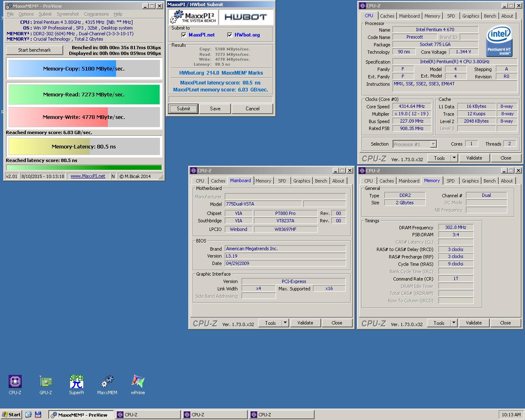Click the Memory-Latency 80.5 ns progress bar
The height and width of the screenshot is (420, 525).
(84, 146)
